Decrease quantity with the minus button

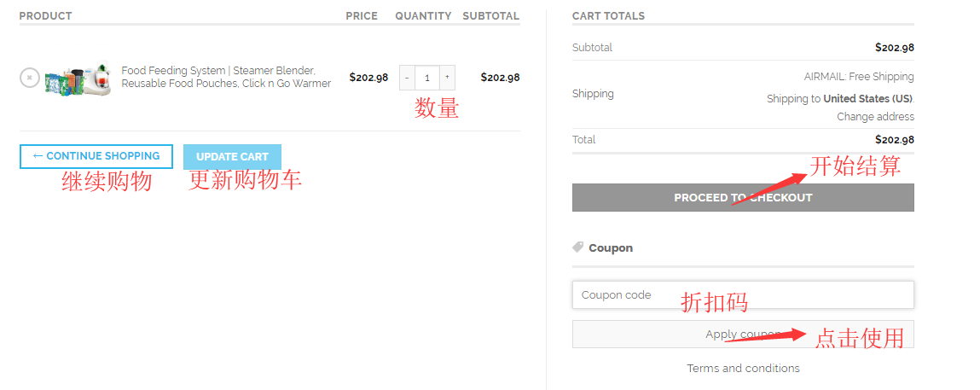coord(407,78)
